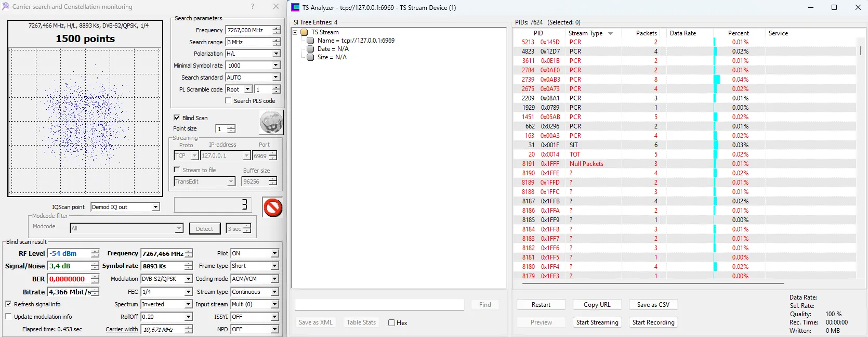Image resolution: width=868 pixels, height=337 pixels.
Task: Click the Copy URL button
Action: pyautogui.click(x=597, y=305)
